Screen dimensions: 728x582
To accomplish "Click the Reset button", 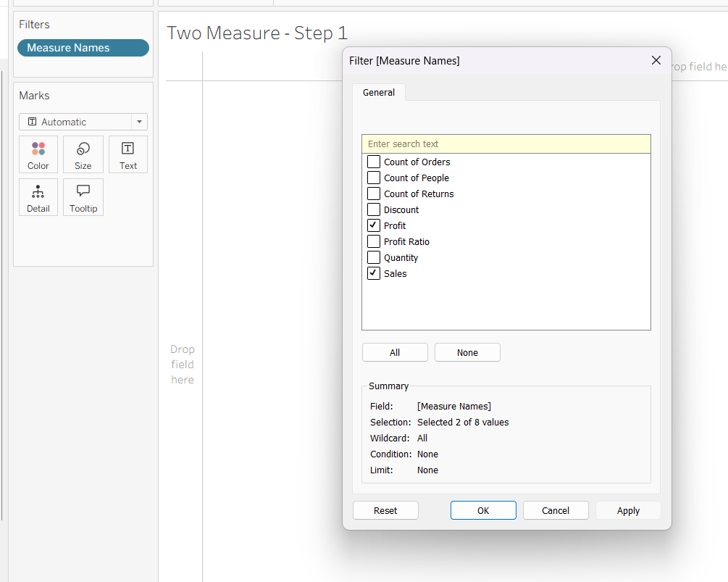I will (385, 510).
